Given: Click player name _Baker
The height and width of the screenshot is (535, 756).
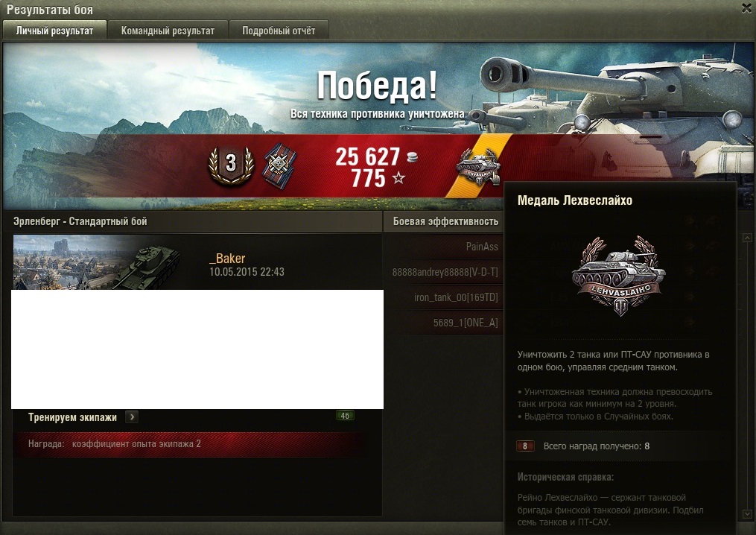Looking at the screenshot, I should 228,258.
